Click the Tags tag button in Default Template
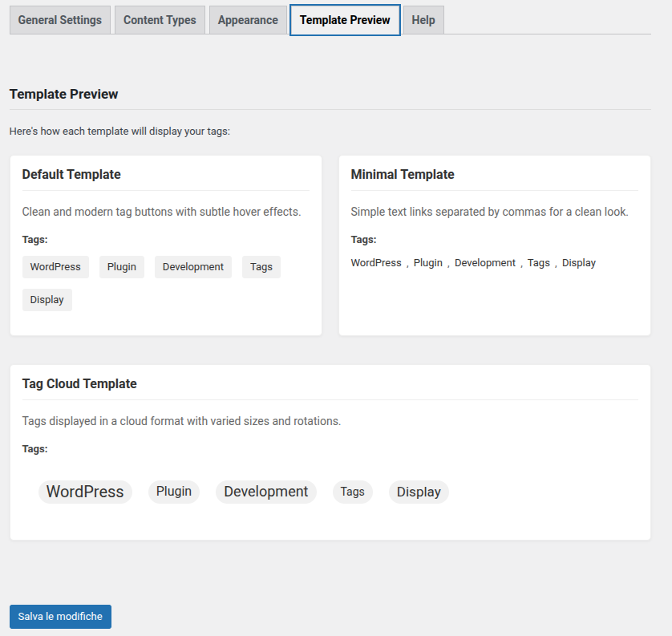The height and width of the screenshot is (636, 672). tap(261, 267)
